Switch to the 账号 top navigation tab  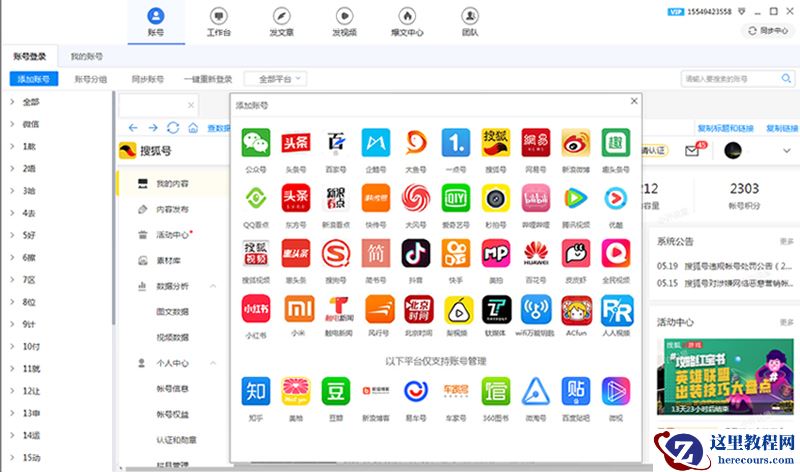(x=156, y=22)
